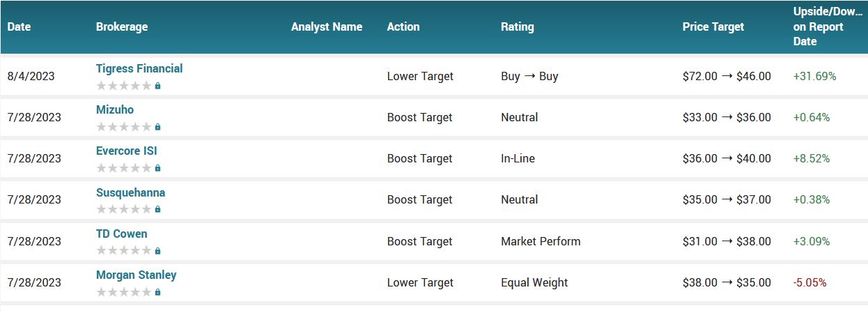
Task: Open the Morgan Stanley brokerage link
Action: 137,275
